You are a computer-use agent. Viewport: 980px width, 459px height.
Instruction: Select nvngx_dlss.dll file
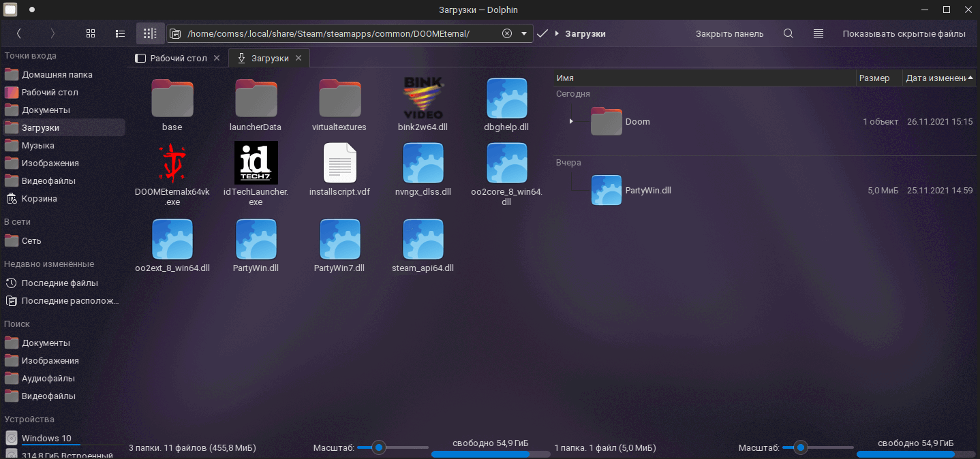pos(423,170)
